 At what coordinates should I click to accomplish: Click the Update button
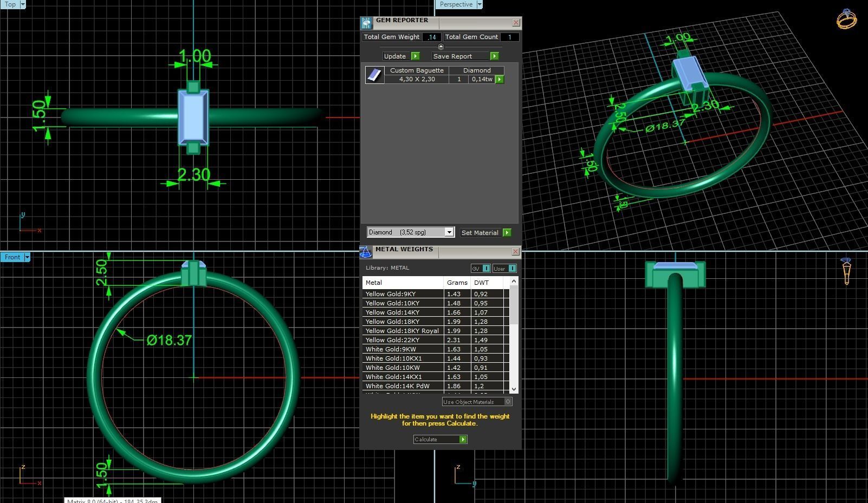(401, 56)
